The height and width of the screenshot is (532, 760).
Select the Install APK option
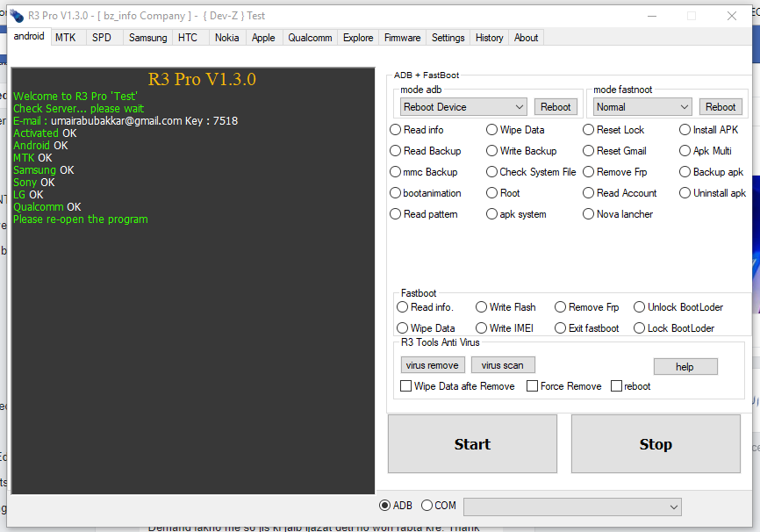708,130
